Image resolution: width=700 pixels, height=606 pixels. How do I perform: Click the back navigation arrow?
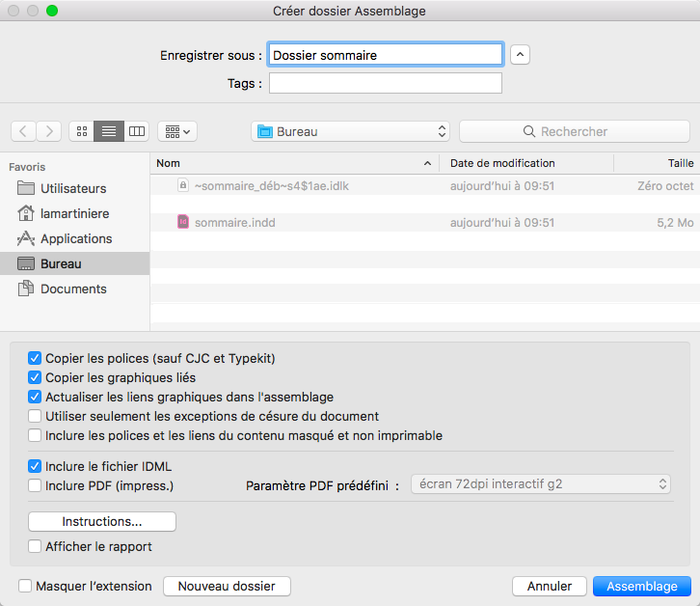click(24, 131)
